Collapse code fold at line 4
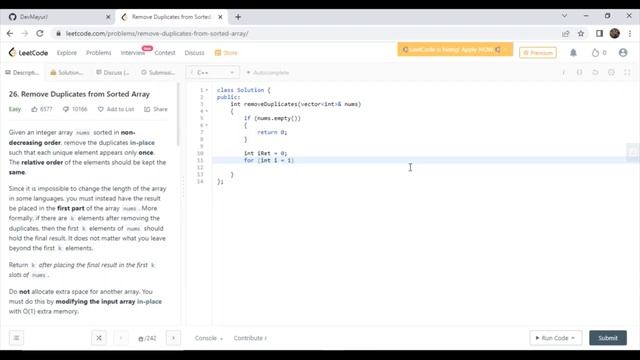Image resolution: width=640 pixels, height=360 pixels. click(x=207, y=111)
